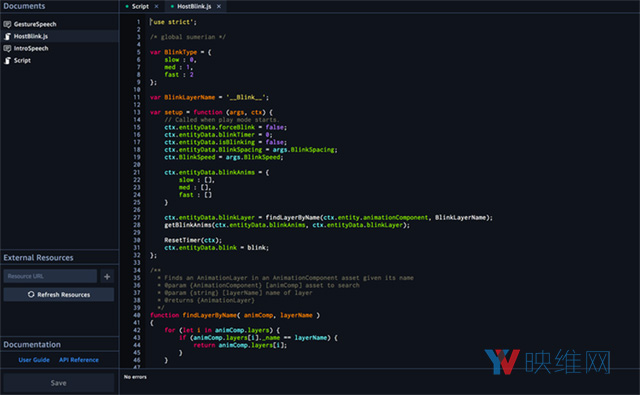Click line number 40 in the gutter
Screen dimensions: 640x395
tap(137, 315)
